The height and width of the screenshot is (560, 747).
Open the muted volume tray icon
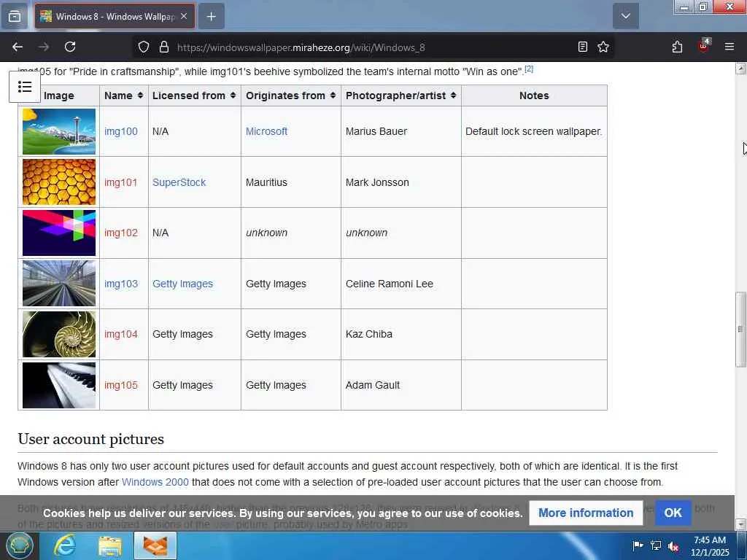tap(673, 546)
